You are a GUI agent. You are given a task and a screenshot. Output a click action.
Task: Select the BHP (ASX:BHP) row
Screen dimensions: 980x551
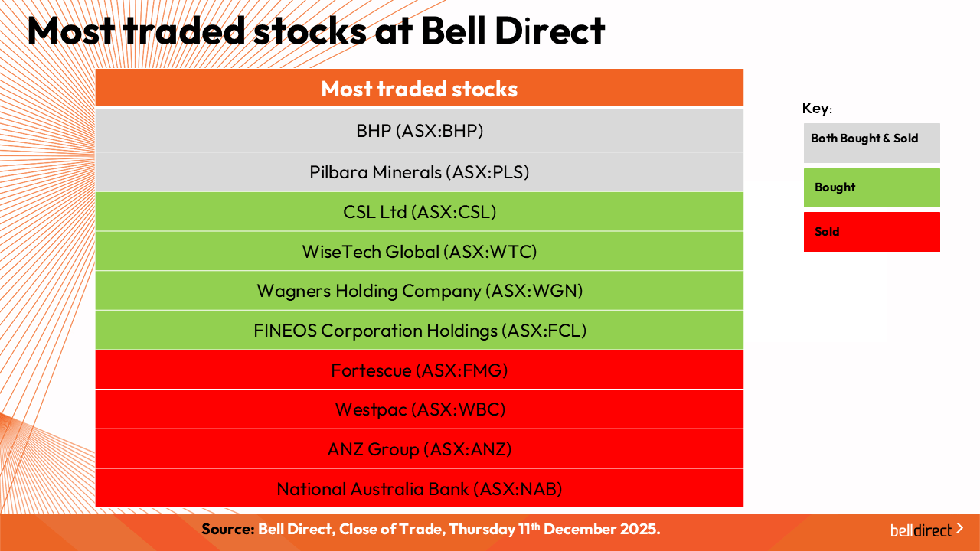point(419,131)
